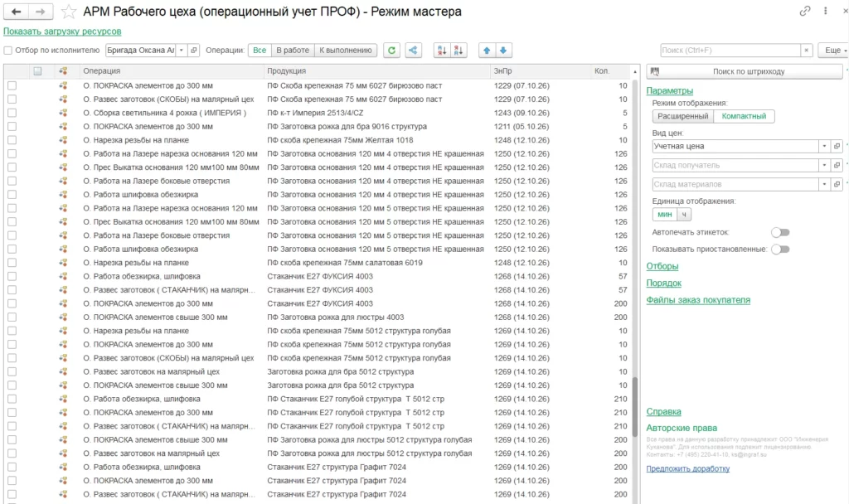Sort the list ascending (А-Я)
The image size is (849, 504).
[x=442, y=51]
